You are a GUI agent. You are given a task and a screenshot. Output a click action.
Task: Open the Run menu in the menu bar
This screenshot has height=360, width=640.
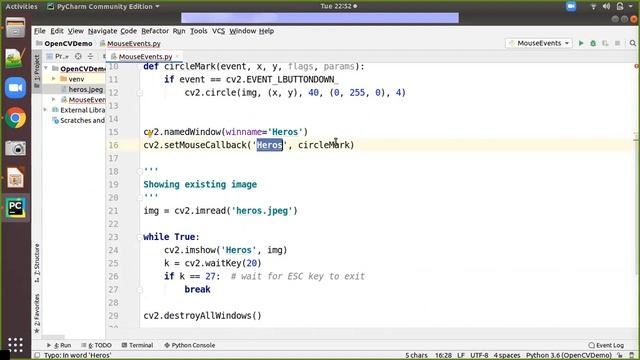[179, 31]
